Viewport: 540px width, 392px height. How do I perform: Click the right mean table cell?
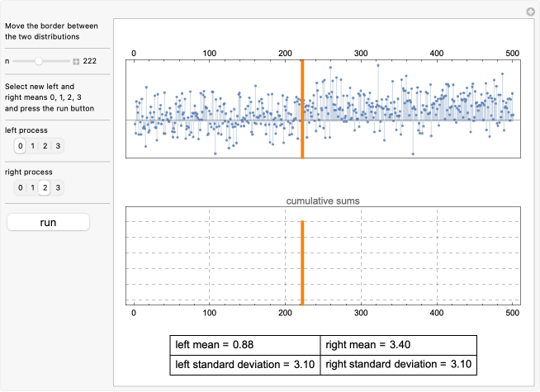pos(398,345)
